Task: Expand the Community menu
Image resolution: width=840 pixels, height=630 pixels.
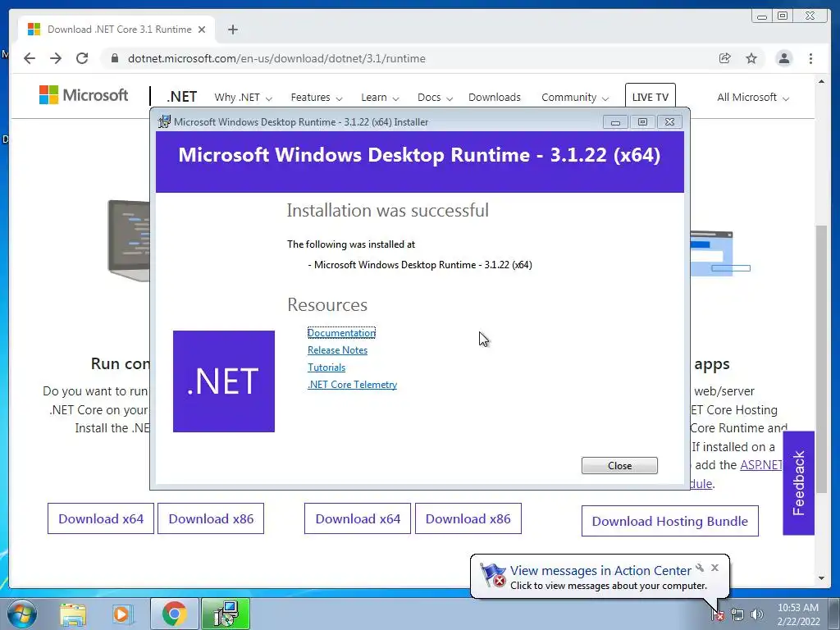Action: (x=575, y=98)
